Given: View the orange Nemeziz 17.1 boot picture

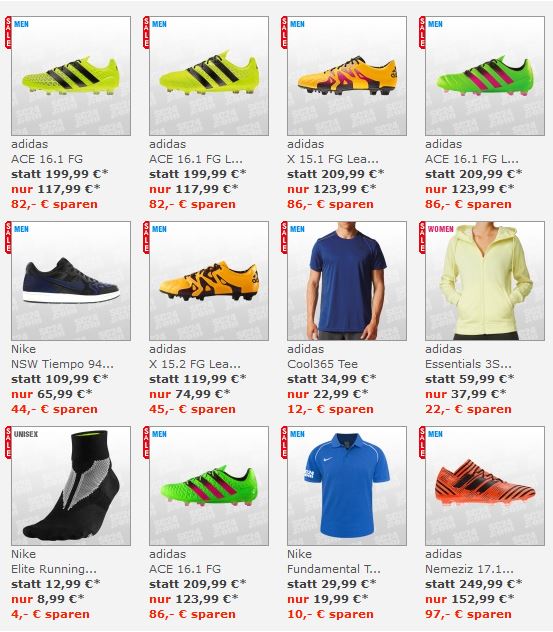Looking at the screenshot, I should tap(485, 486).
